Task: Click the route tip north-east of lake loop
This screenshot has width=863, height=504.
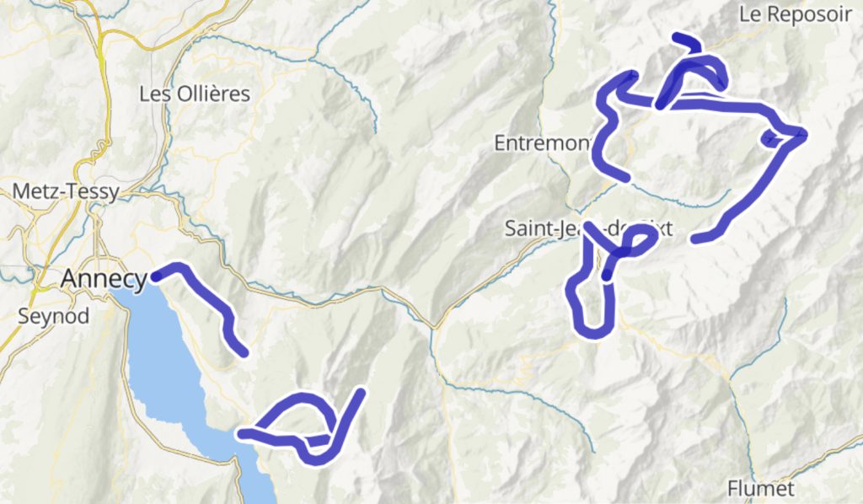Action: pyautogui.click(x=361, y=392)
